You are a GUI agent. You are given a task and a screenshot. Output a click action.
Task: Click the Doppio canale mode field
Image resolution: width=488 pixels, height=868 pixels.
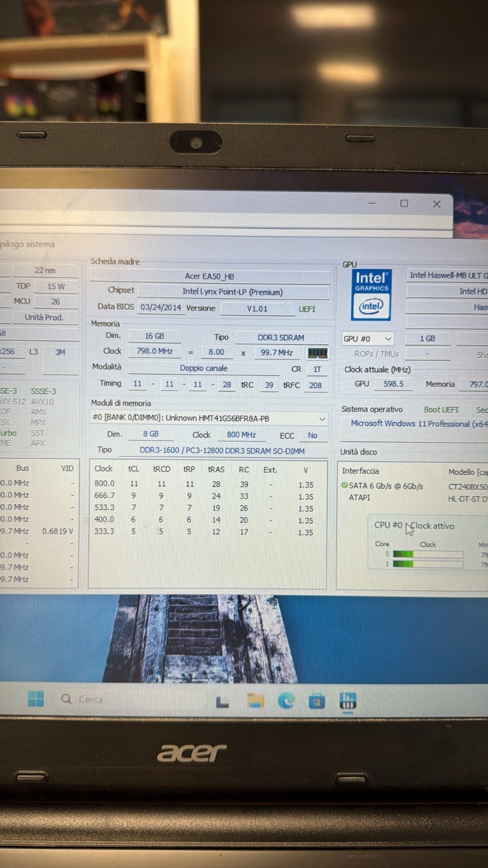(x=204, y=368)
